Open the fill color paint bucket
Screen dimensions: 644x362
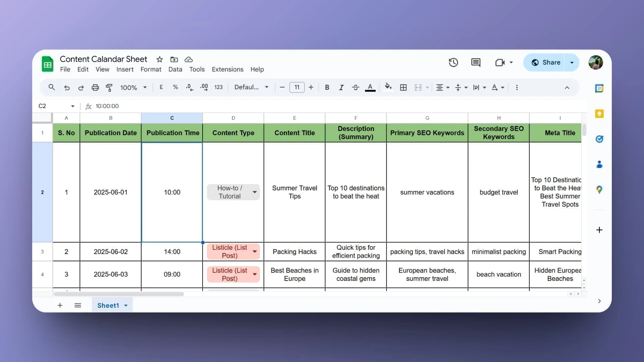[388, 87]
